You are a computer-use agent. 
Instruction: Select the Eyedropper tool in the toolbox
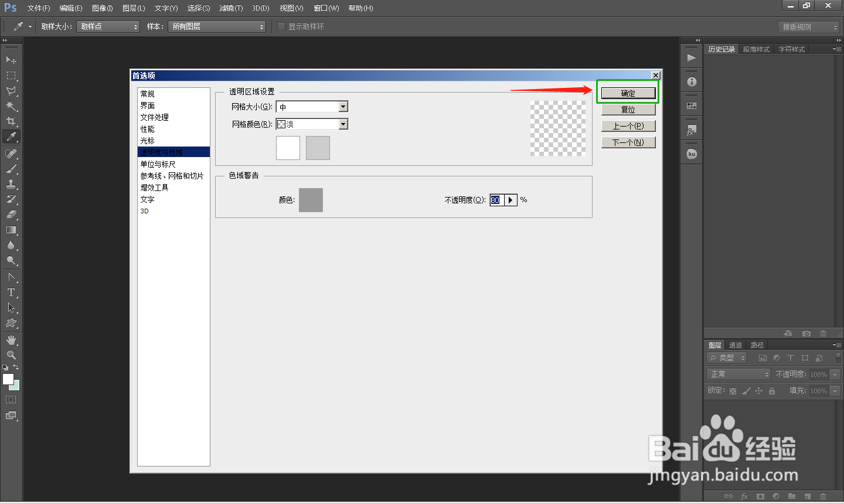[x=11, y=137]
